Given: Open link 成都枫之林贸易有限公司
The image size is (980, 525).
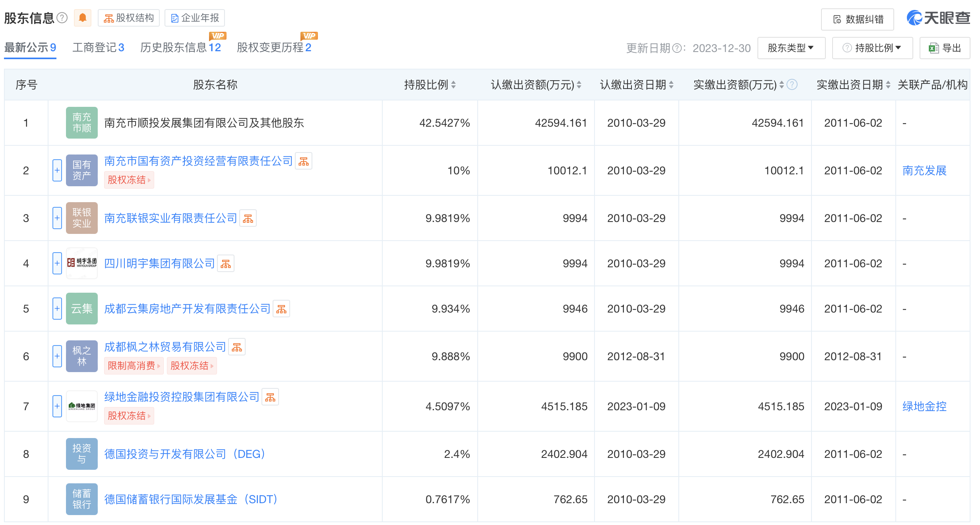Looking at the screenshot, I should [x=165, y=347].
